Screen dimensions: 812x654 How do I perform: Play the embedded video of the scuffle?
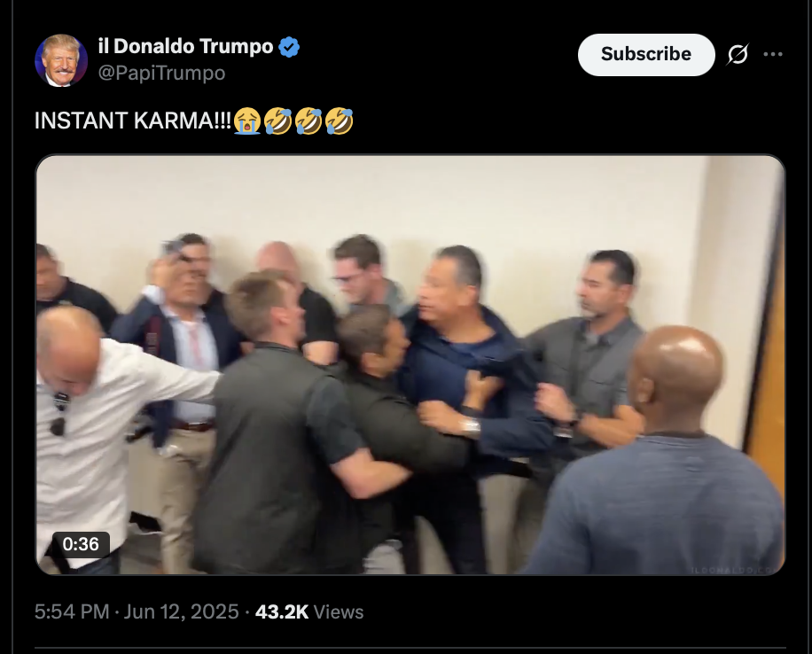tap(410, 364)
